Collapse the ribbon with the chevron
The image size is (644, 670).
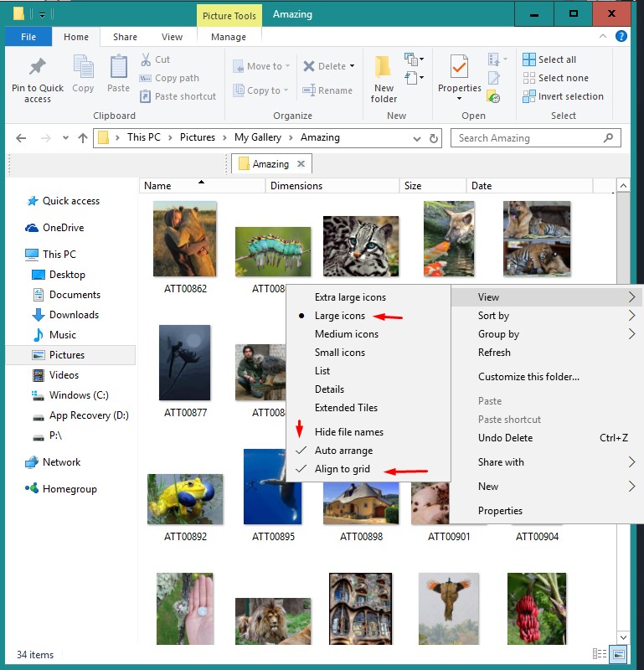(x=603, y=36)
